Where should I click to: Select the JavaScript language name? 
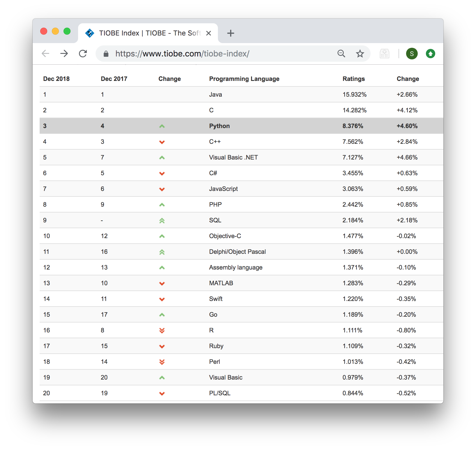coord(223,189)
